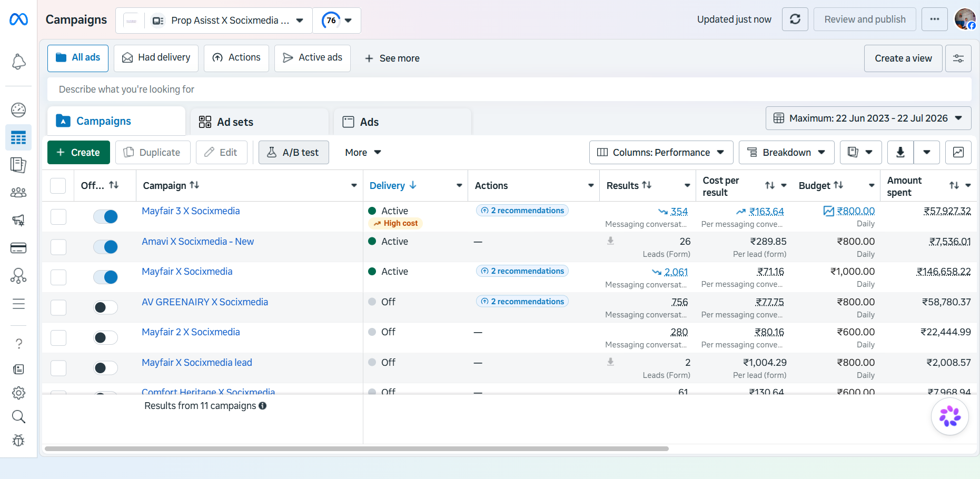Open Mayfair 3 X Socixmedia campaign link

(x=191, y=211)
